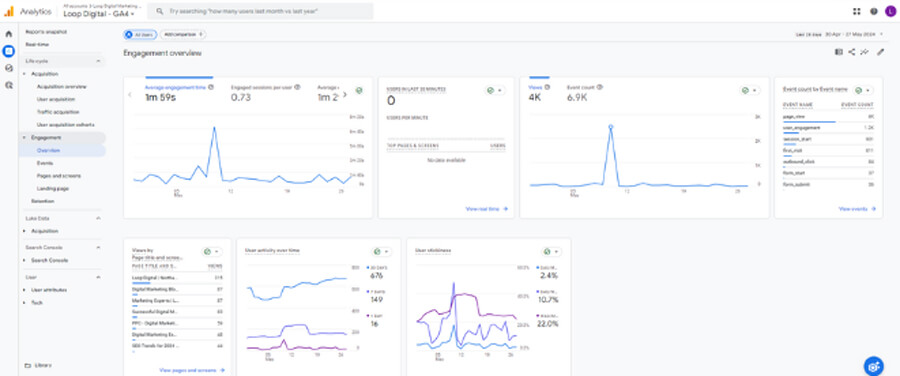
Task: Click info icon beside Engaged sessions per user
Action: [297, 87]
